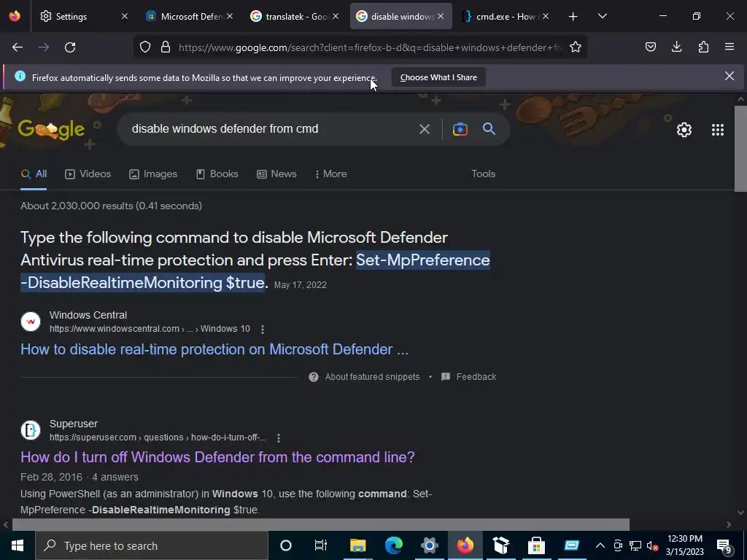
Task: Show hidden system tray icons
Action: pyautogui.click(x=600, y=545)
